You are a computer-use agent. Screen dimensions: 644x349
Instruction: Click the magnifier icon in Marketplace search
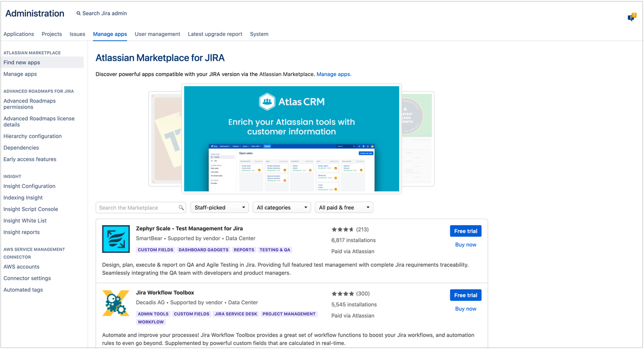[182, 207]
